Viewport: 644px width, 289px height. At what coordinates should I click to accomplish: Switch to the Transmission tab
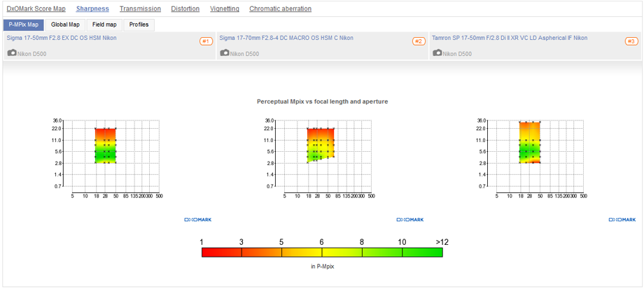tap(140, 8)
